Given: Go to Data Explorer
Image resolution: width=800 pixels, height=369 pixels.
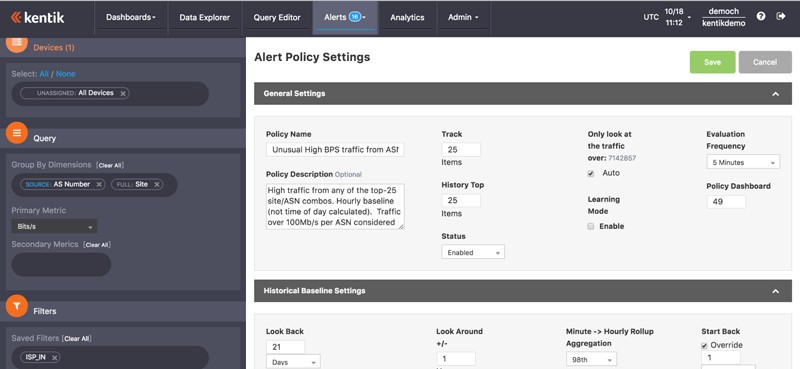Looking at the screenshot, I should tap(205, 17).
